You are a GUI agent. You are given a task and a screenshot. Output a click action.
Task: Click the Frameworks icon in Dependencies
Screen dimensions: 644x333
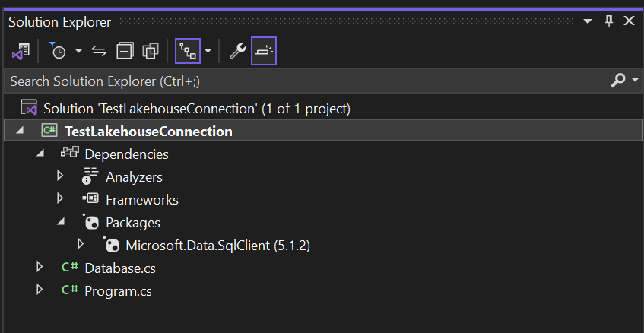91,200
